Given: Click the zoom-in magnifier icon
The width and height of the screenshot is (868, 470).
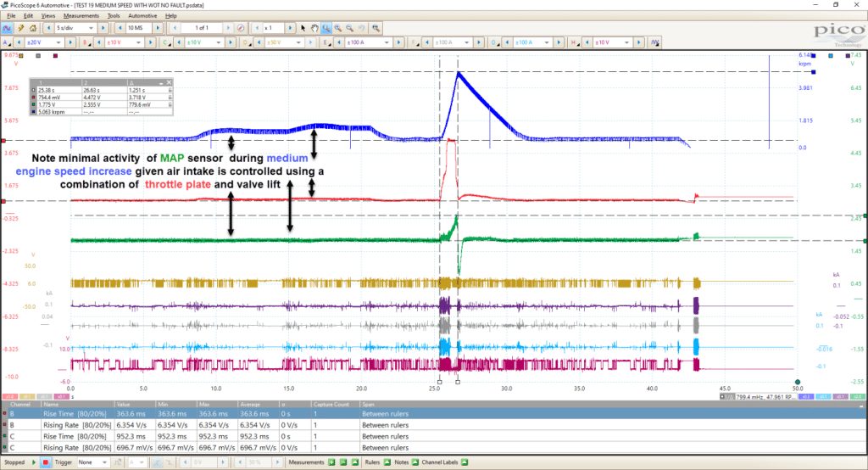Looking at the screenshot, I should point(337,28).
